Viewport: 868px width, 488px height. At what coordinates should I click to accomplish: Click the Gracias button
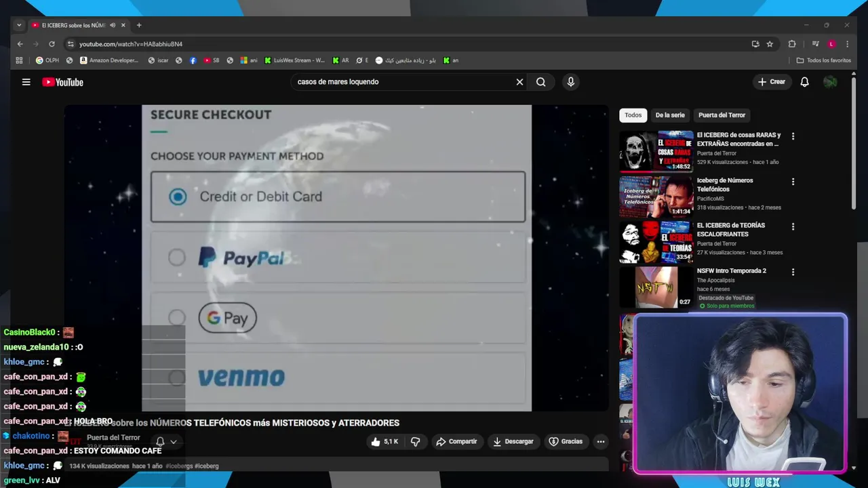click(566, 441)
